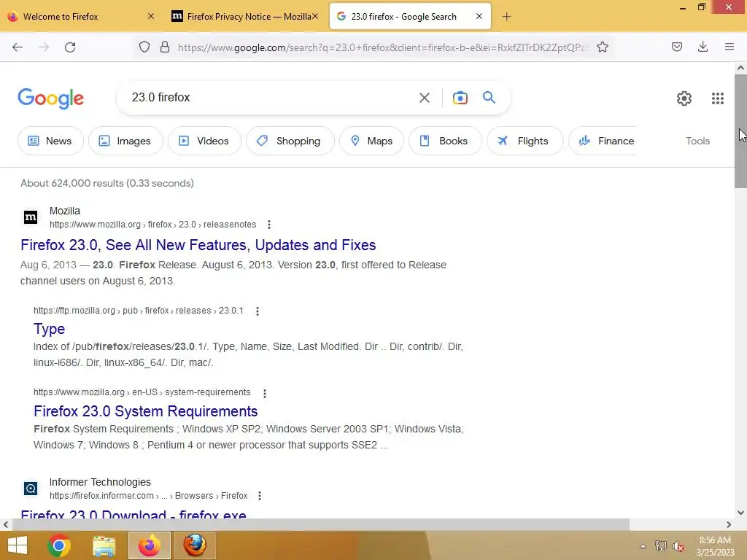The width and height of the screenshot is (747, 560).
Task: Click the taskbar clock 8:56 AM
Action: pyautogui.click(x=715, y=540)
